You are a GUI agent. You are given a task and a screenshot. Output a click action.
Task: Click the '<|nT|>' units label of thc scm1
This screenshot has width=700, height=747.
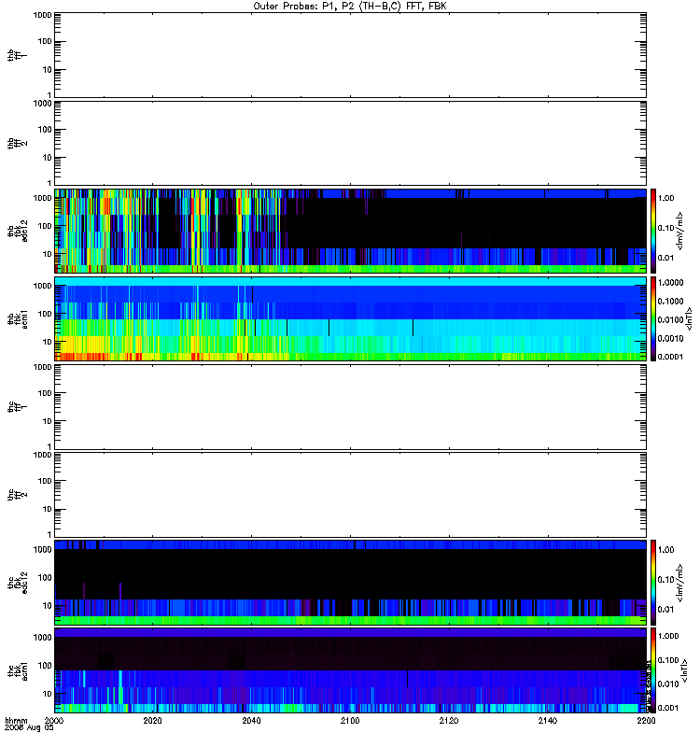point(684,670)
